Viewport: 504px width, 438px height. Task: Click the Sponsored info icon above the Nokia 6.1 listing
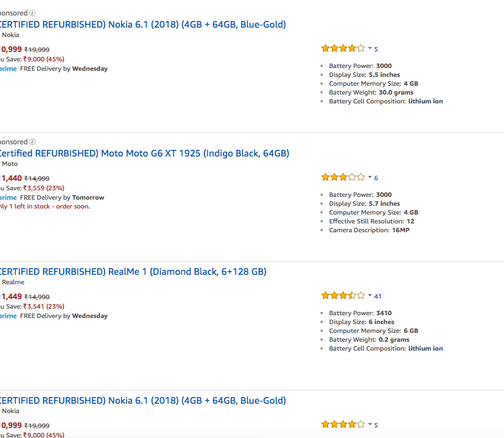33,13
